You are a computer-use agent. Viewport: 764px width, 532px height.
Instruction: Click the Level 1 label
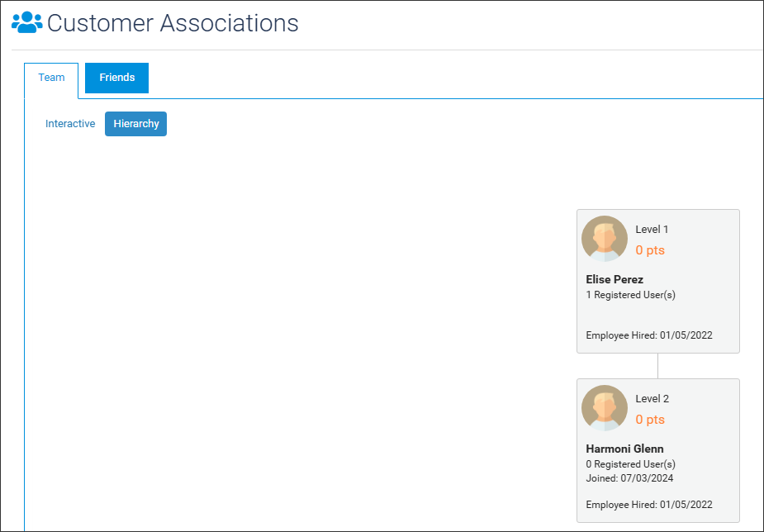coord(652,230)
